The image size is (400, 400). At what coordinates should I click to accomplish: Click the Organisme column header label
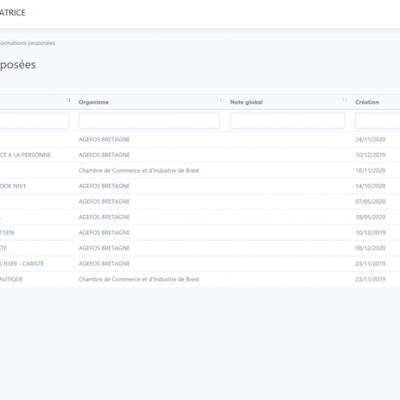tap(94, 102)
